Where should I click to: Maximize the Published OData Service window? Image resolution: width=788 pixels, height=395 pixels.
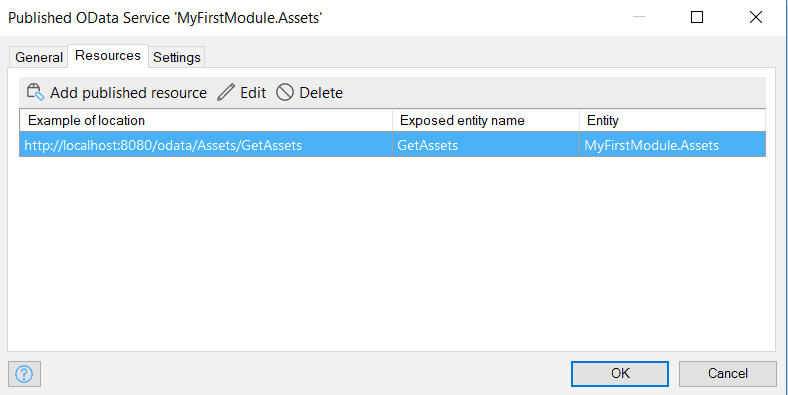[x=697, y=18]
